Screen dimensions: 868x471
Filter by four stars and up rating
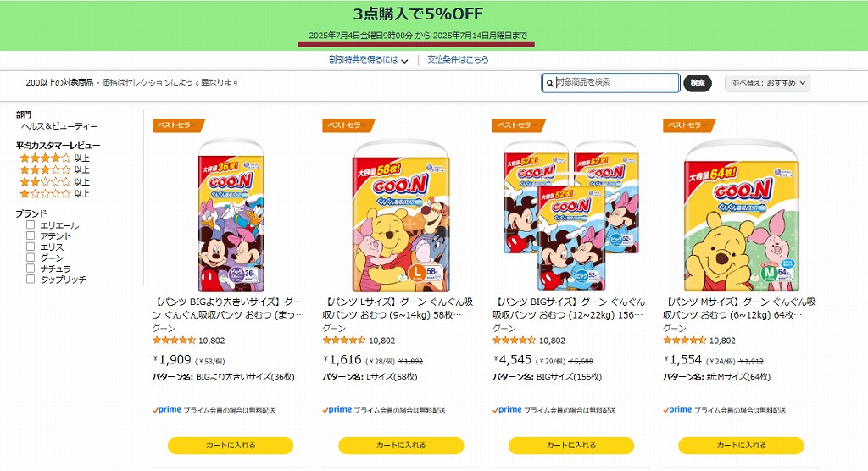pos(54,158)
